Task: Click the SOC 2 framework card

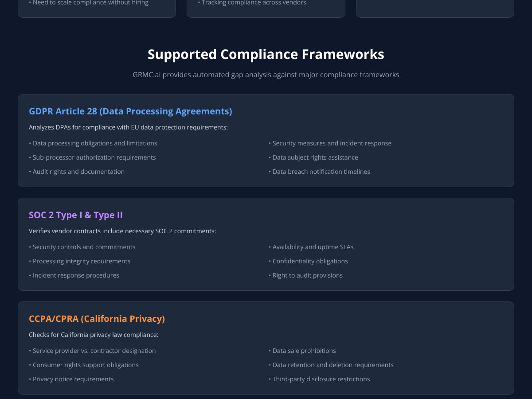Action: [x=266, y=244]
